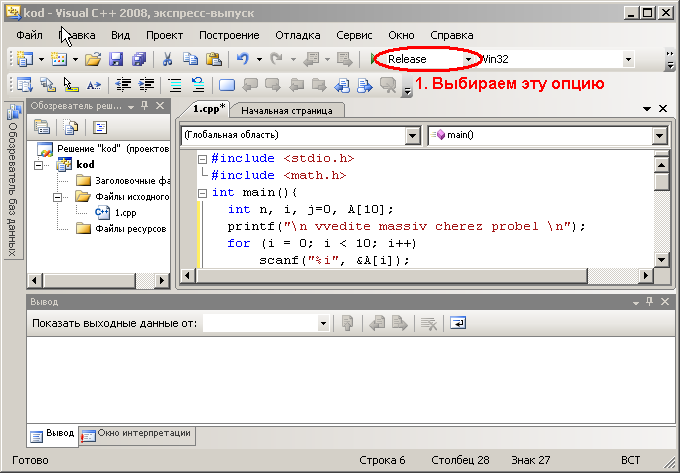Open Properties icon in Solution Explorer toolbar
The height and width of the screenshot is (473, 680).
click(x=42, y=127)
